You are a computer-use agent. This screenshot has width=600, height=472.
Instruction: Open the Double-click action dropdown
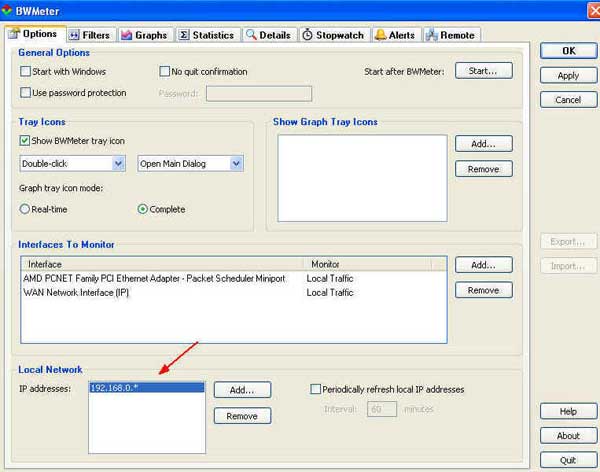point(72,163)
